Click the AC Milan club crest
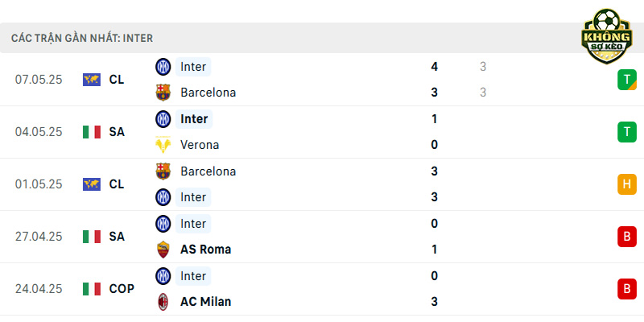644x322 pixels. 163,302
